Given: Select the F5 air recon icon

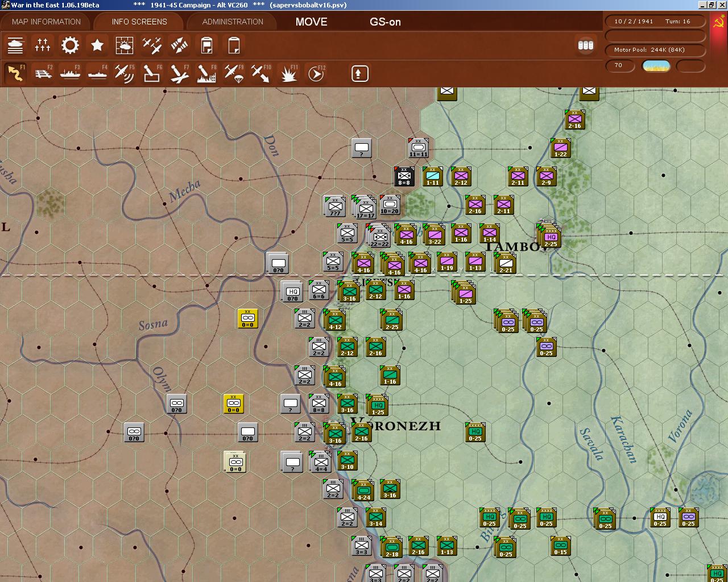Looking at the screenshot, I should [125, 73].
